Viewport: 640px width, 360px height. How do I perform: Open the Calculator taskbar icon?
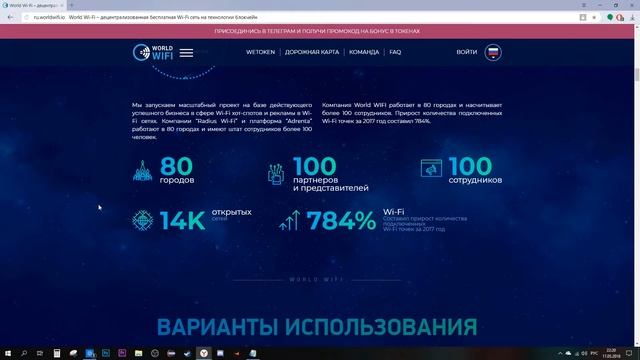[57, 353]
